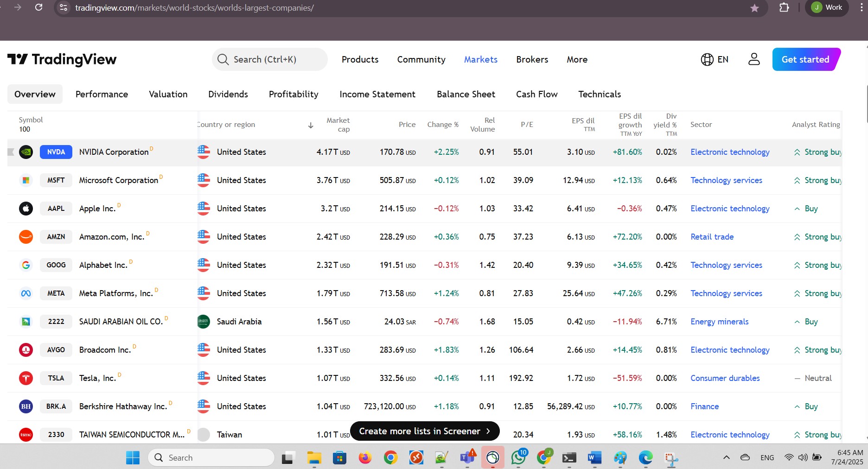Open the Tesla, Inc. company link

coord(97,378)
